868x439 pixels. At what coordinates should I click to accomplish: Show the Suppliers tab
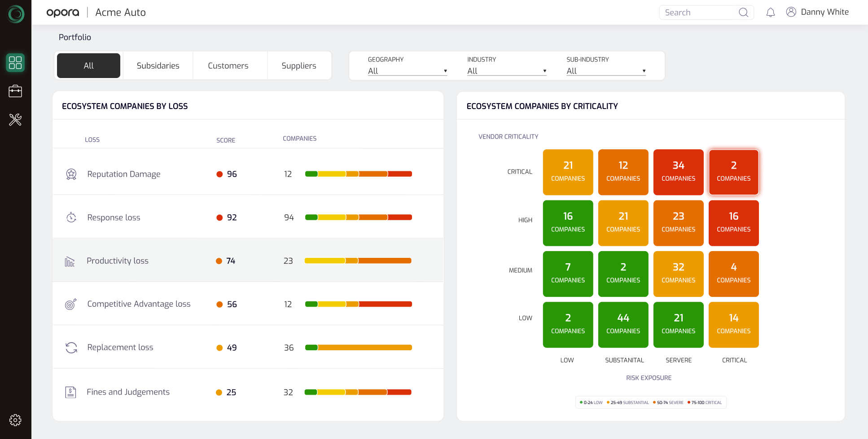click(x=298, y=65)
